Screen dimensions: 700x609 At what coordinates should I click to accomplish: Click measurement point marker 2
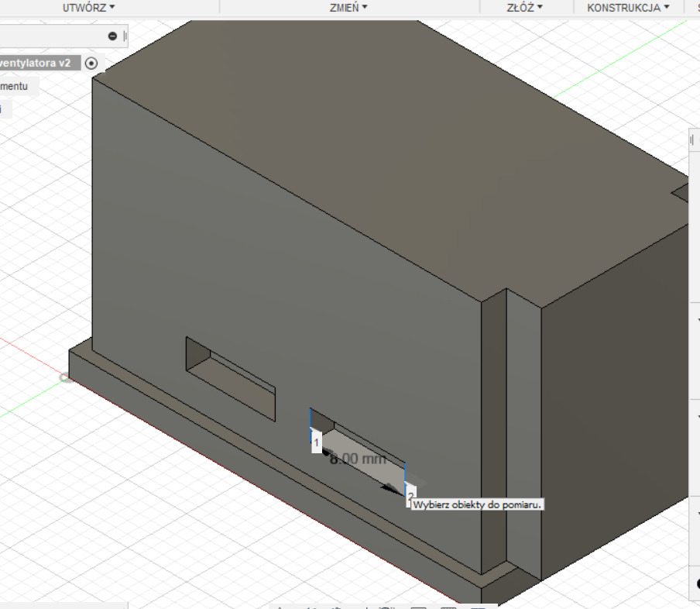410,496
